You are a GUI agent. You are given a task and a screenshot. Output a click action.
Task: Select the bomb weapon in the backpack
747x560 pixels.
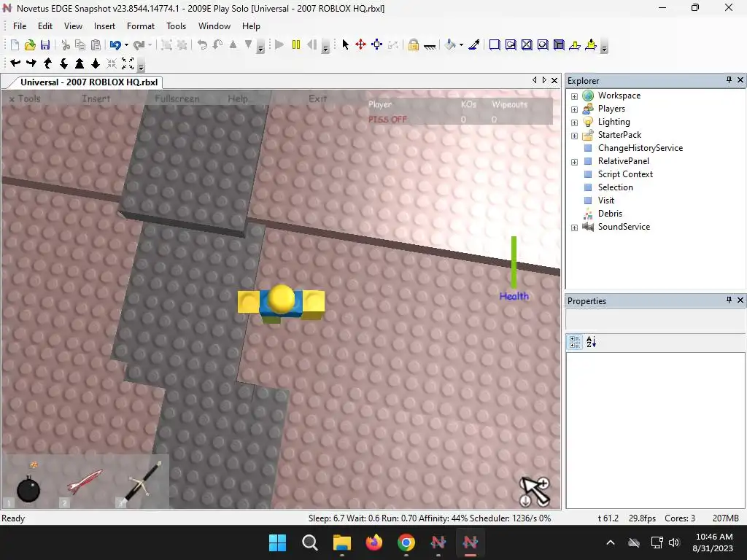point(28,483)
